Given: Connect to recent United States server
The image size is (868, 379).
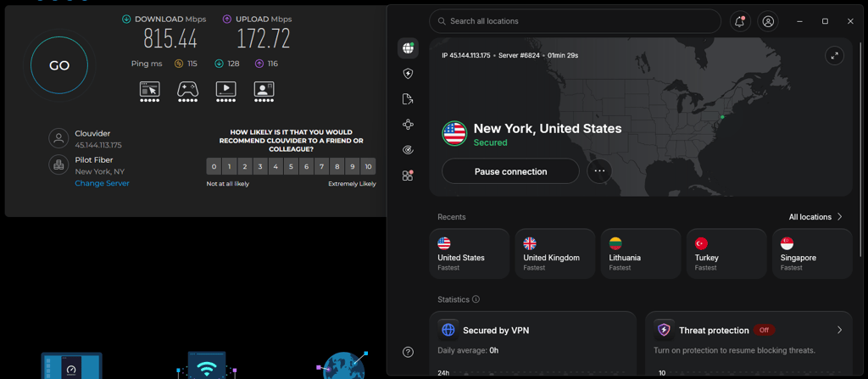Looking at the screenshot, I should click(470, 254).
